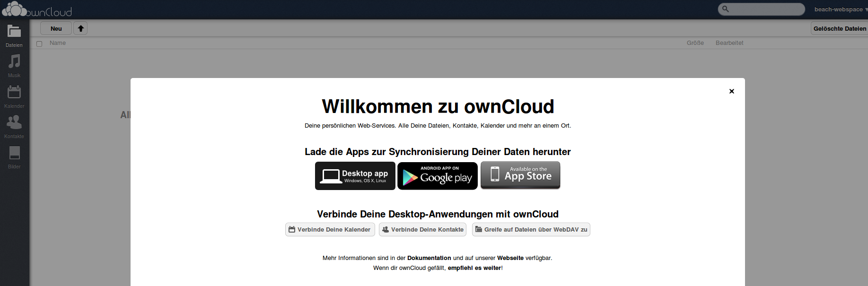Image resolution: width=868 pixels, height=286 pixels.
Task: Toggle the select-all checkbox next to Name
Action: (x=39, y=43)
